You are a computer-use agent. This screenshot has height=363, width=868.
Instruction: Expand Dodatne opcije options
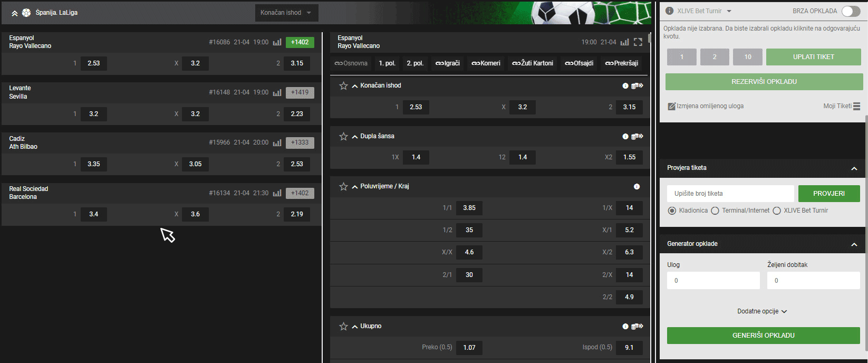(762, 311)
